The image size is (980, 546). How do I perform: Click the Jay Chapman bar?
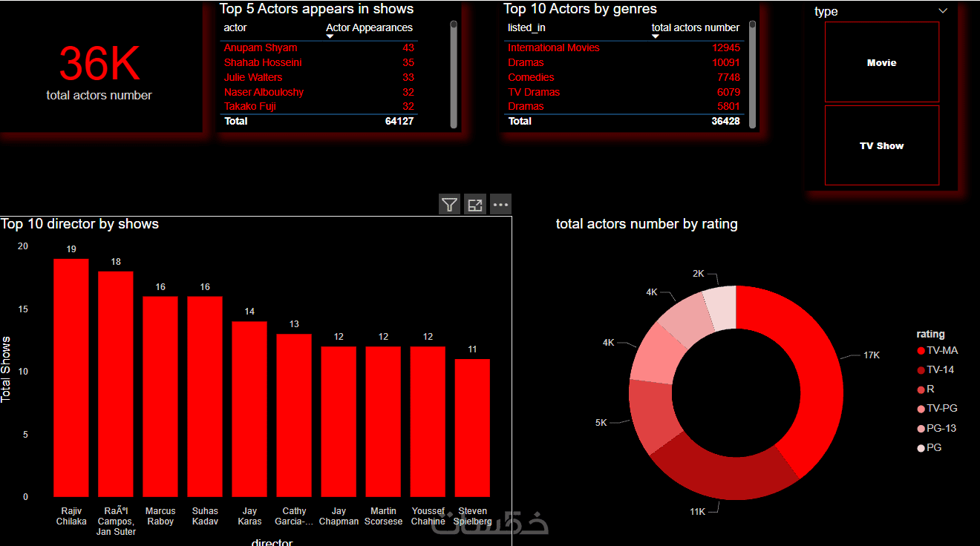coord(339,421)
